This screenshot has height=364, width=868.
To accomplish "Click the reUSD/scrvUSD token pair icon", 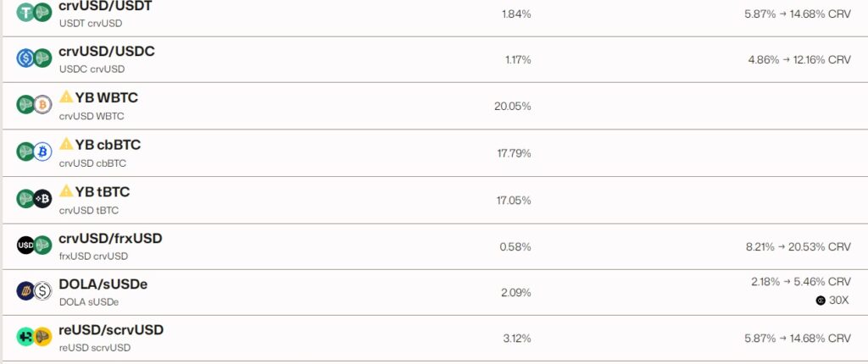I will 34,337.
